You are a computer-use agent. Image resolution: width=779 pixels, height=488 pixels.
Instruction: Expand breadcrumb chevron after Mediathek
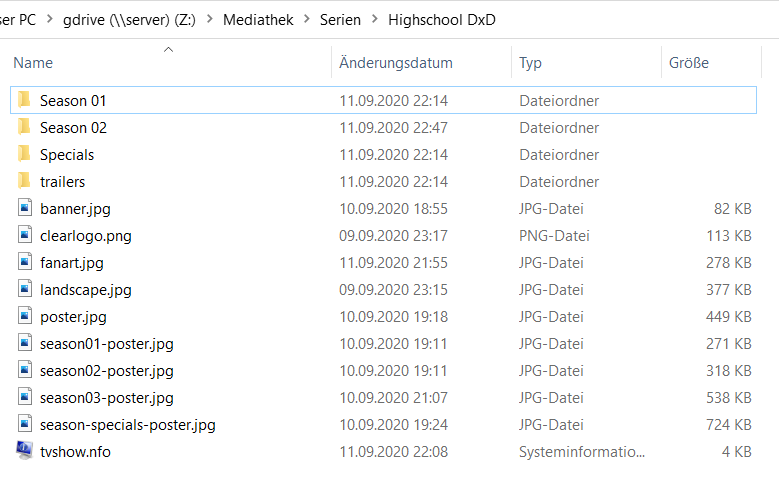point(307,19)
